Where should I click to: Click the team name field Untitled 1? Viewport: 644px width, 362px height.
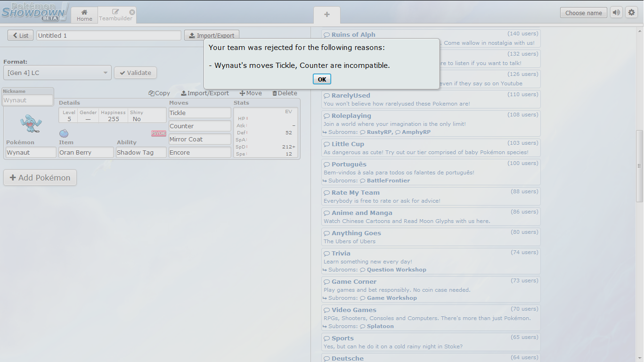pyautogui.click(x=108, y=35)
